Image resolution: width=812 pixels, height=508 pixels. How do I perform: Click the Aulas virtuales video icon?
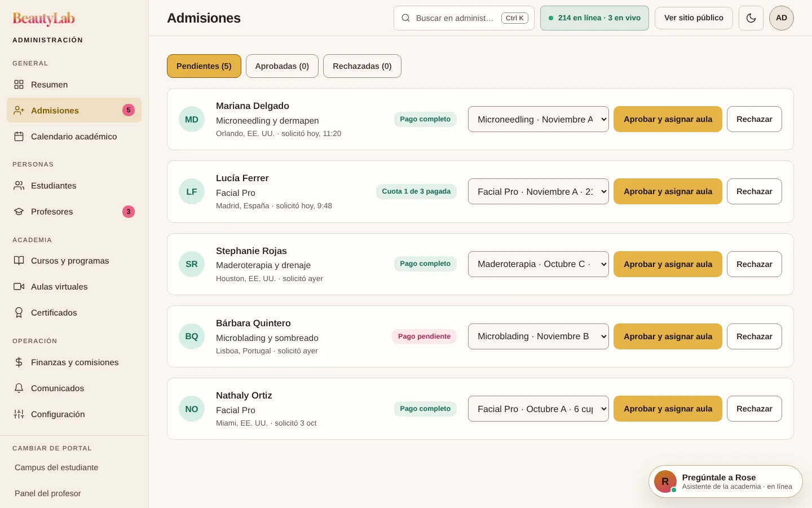(19, 287)
